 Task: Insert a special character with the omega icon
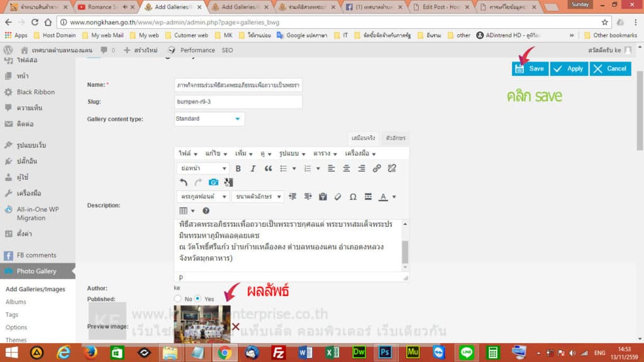tap(353, 196)
